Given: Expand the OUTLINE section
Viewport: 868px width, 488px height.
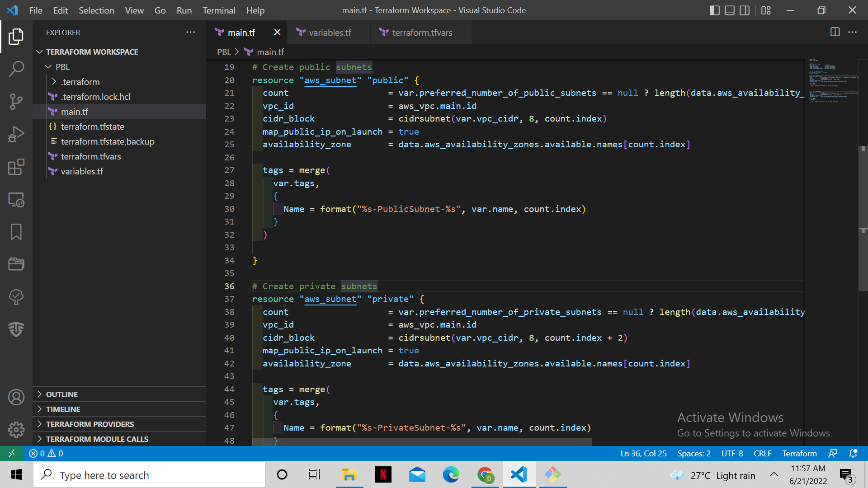Looking at the screenshot, I should click(x=62, y=394).
